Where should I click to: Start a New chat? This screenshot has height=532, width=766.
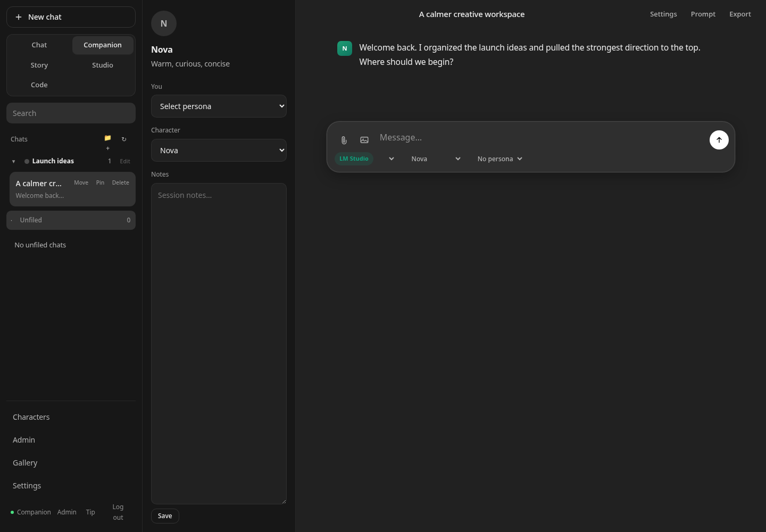71,17
